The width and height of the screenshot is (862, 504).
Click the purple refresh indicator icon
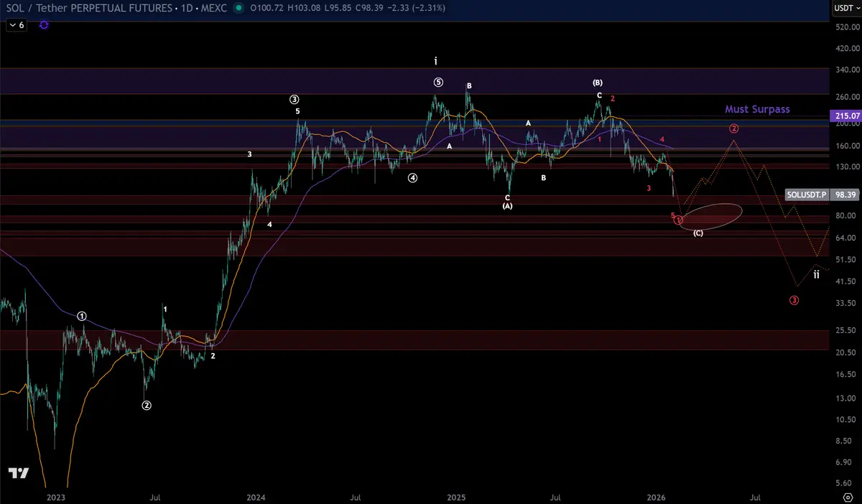coord(44,24)
